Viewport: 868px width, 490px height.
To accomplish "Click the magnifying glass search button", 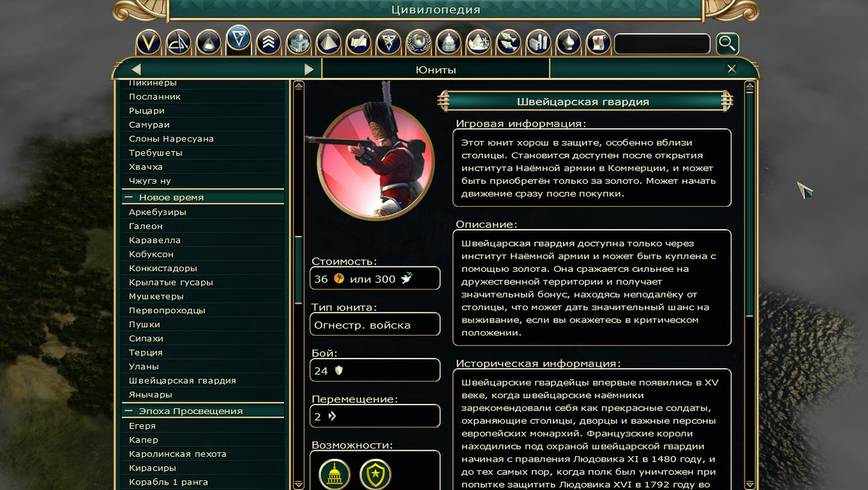I will 727,44.
